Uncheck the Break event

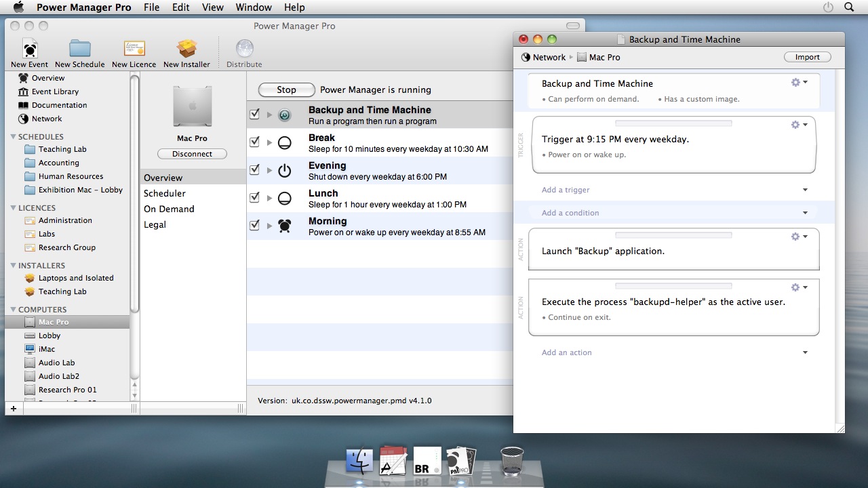(255, 142)
